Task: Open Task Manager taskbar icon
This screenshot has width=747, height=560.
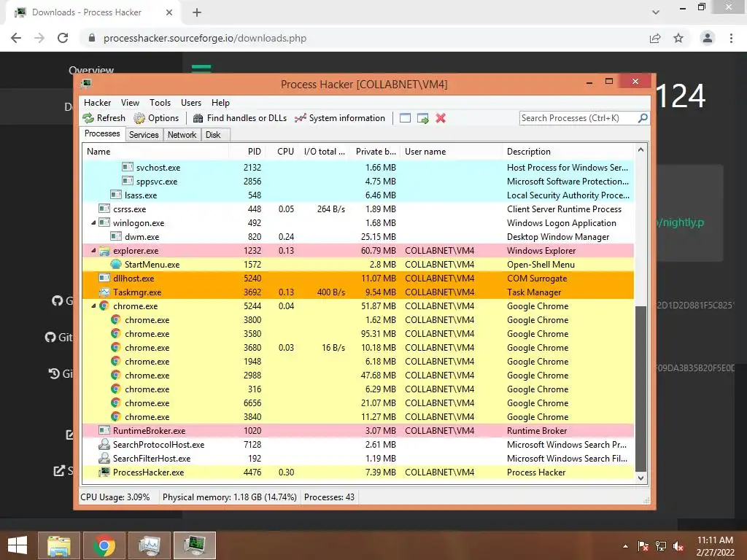Action: point(150,545)
